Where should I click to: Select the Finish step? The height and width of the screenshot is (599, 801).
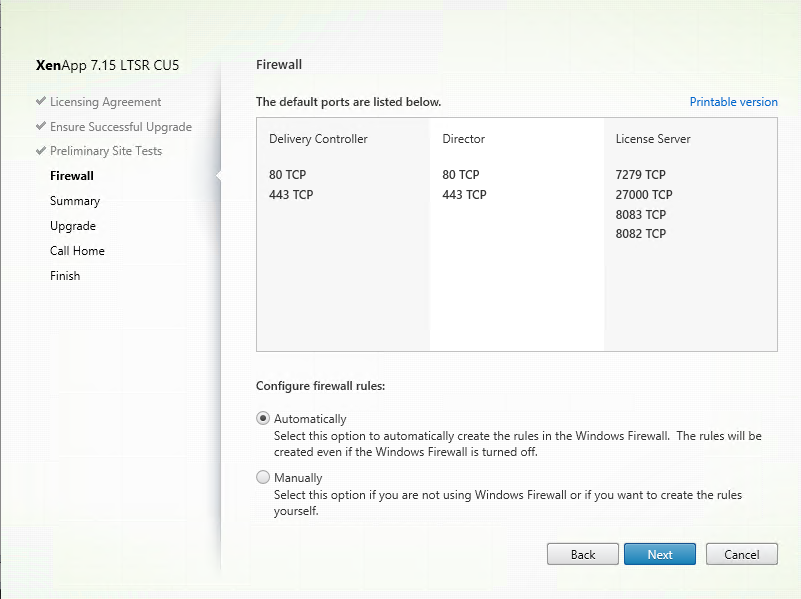pyautogui.click(x=65, y=276)
